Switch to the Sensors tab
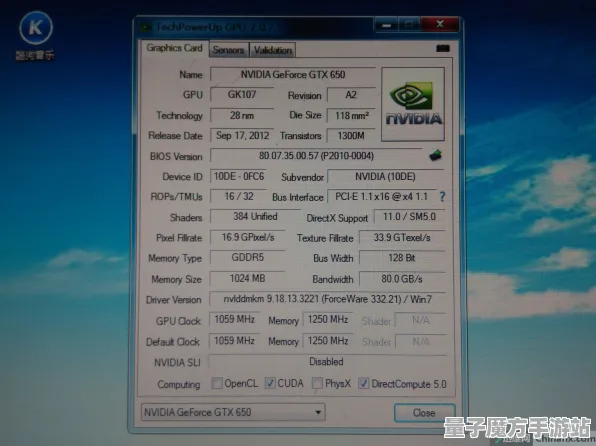Screen dimensions: 596x446 [x=228, y=50]
